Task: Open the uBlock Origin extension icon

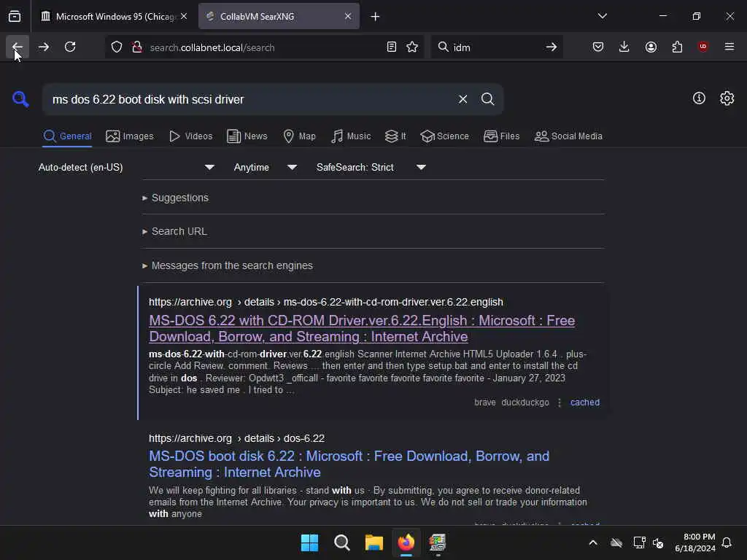Action: pos(703,47)
